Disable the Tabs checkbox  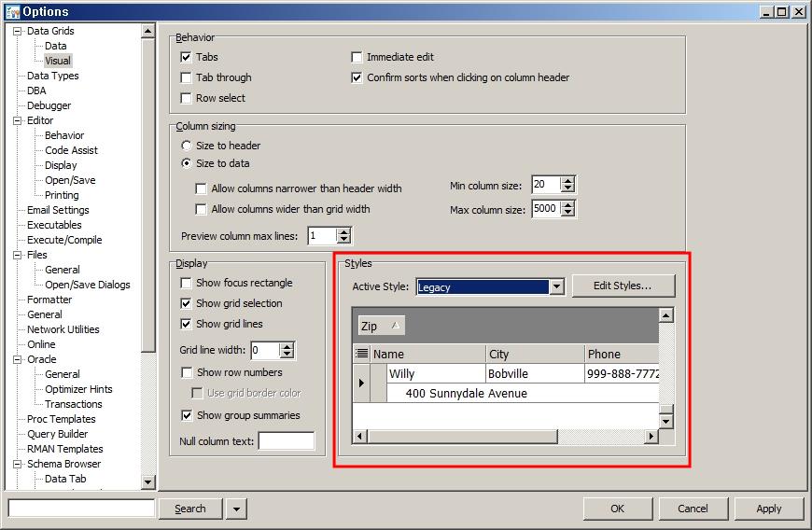pos(187,57)
